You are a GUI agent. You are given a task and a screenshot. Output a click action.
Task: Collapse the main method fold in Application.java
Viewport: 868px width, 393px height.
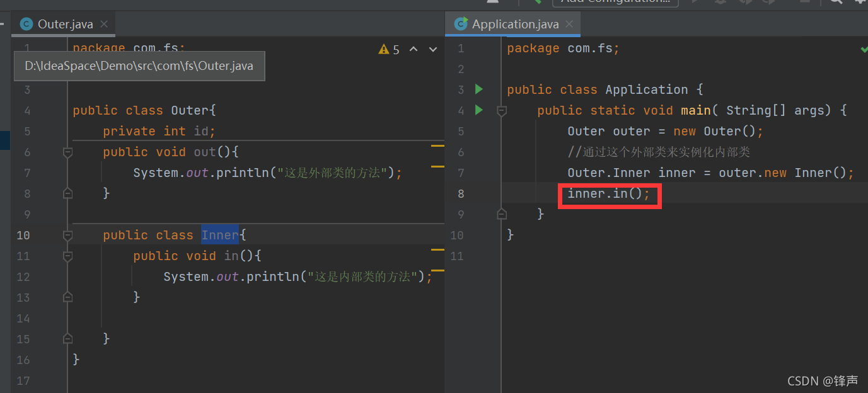[502, 110]
